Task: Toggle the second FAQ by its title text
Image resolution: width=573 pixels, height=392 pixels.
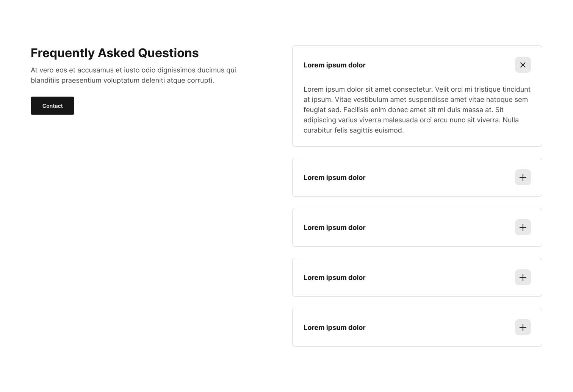Action: pyautogui.click(x=334, y=178)
